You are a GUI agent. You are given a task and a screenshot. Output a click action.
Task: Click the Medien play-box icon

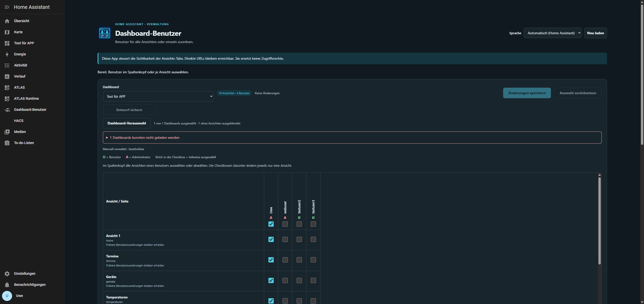pyautogui.click(x=7, y=132)
